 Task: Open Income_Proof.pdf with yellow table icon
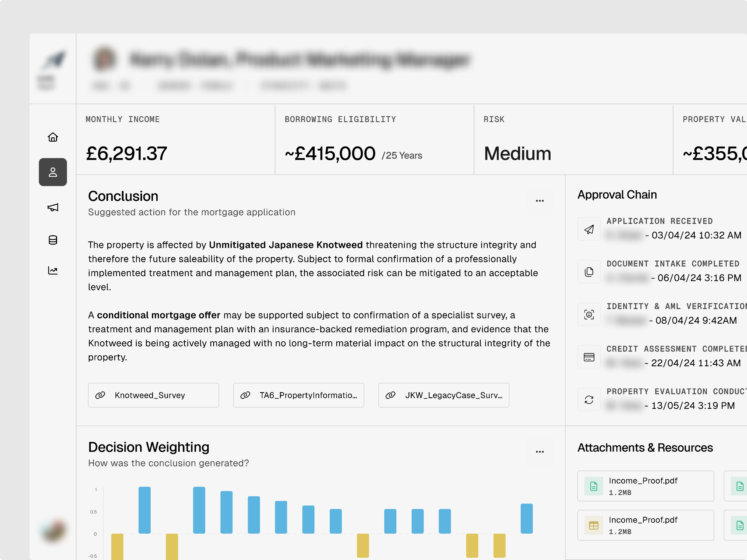tap(646, 525)
